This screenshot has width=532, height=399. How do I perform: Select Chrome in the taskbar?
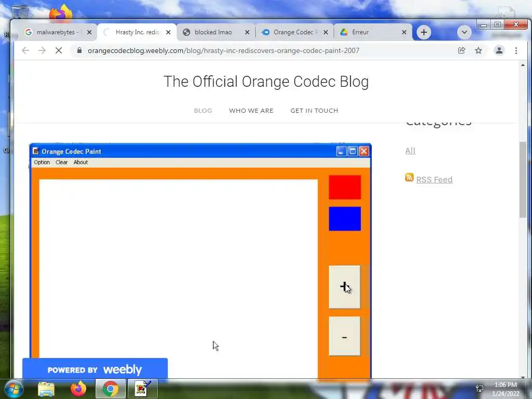[x=110, y=389]
